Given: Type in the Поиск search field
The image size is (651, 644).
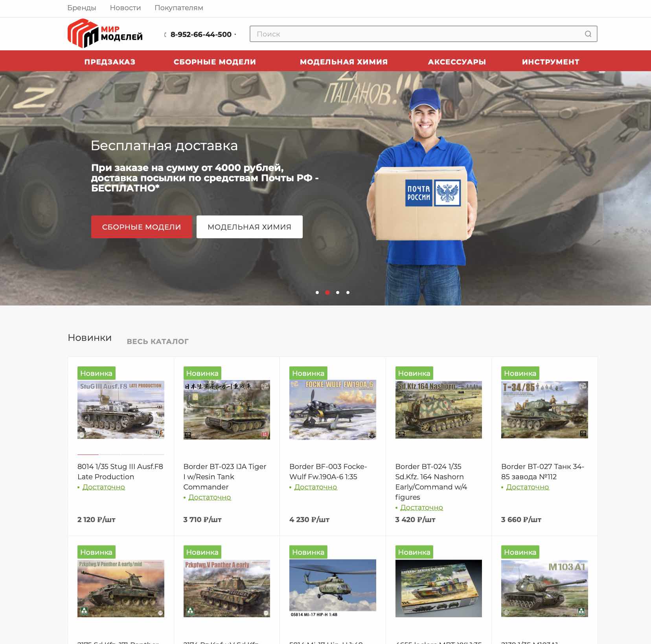Looking at the screenshot, I should [x=417, y=34].
